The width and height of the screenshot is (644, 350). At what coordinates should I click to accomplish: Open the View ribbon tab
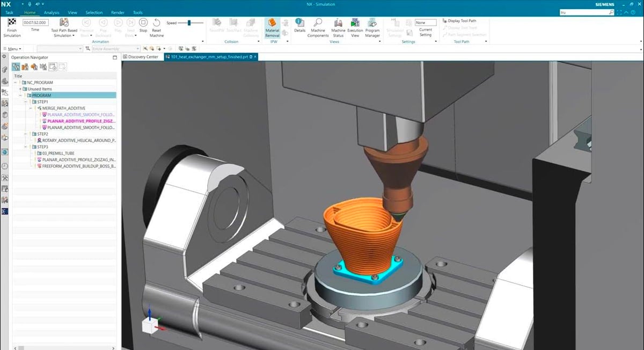pos(72,12)
